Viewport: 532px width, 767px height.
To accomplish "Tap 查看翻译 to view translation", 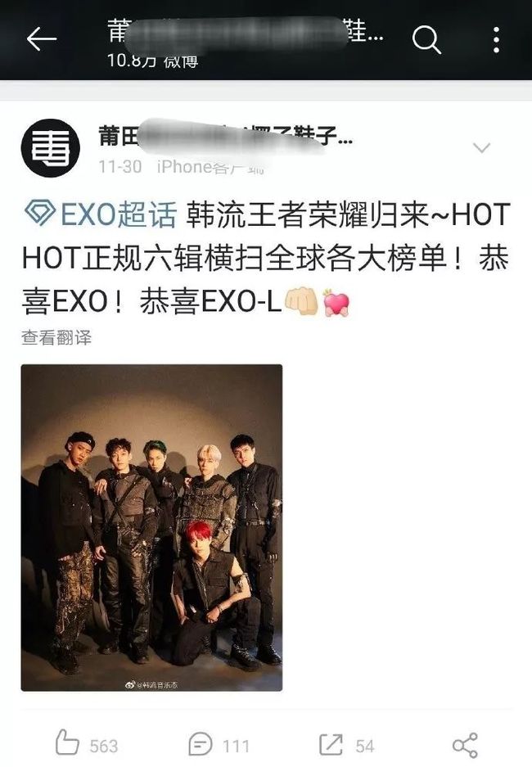I will tap(56, 337).
